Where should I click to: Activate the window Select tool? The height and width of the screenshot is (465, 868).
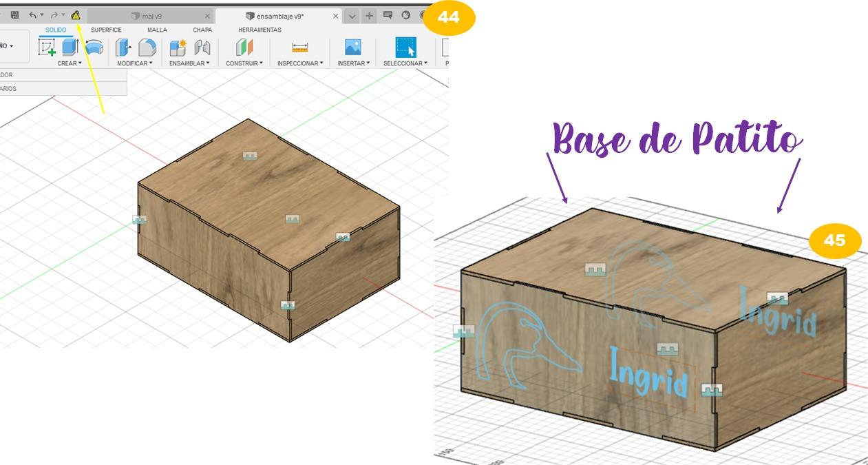click(x=405, y=48)
